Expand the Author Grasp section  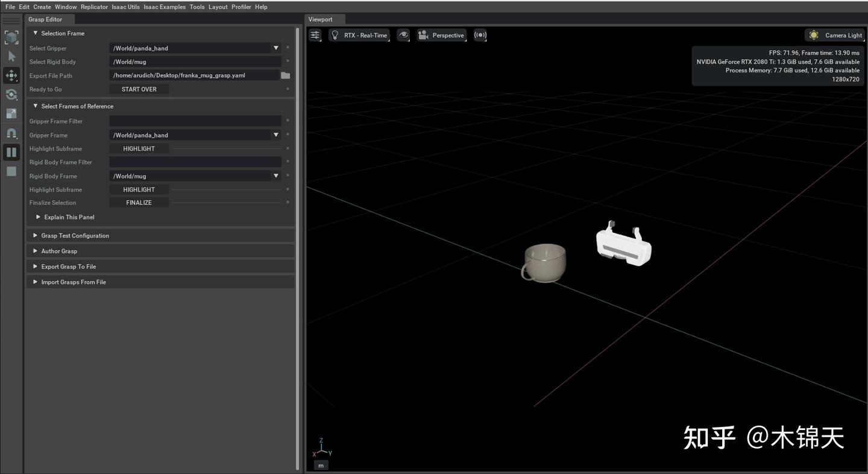[x=59, y=250]
